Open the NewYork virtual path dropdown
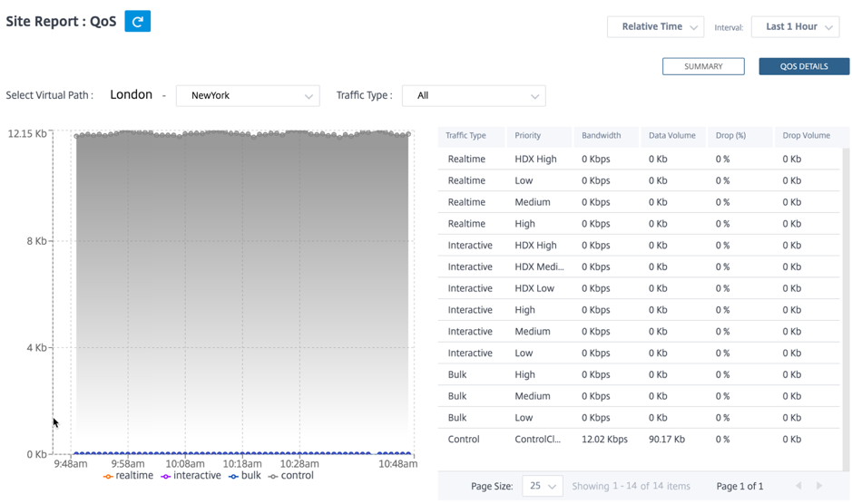This screenshot has height=504, width=852. click(248, 95)
